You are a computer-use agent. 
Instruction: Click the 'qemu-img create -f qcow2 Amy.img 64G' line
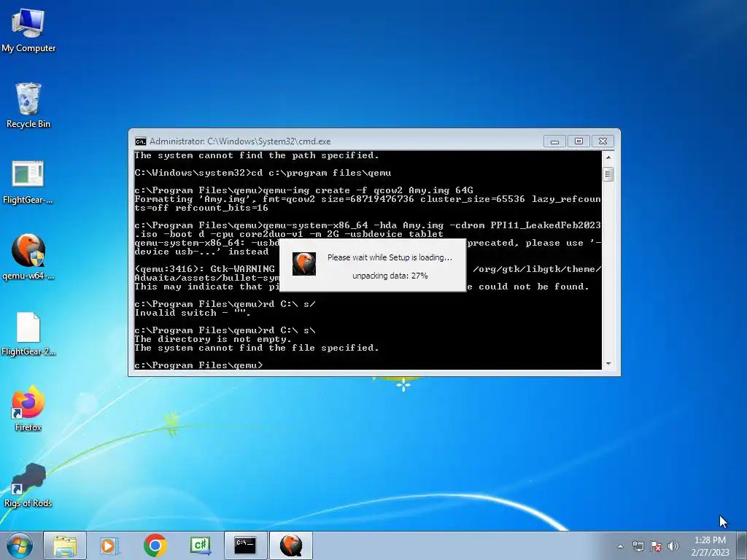(x=304, y=190)
